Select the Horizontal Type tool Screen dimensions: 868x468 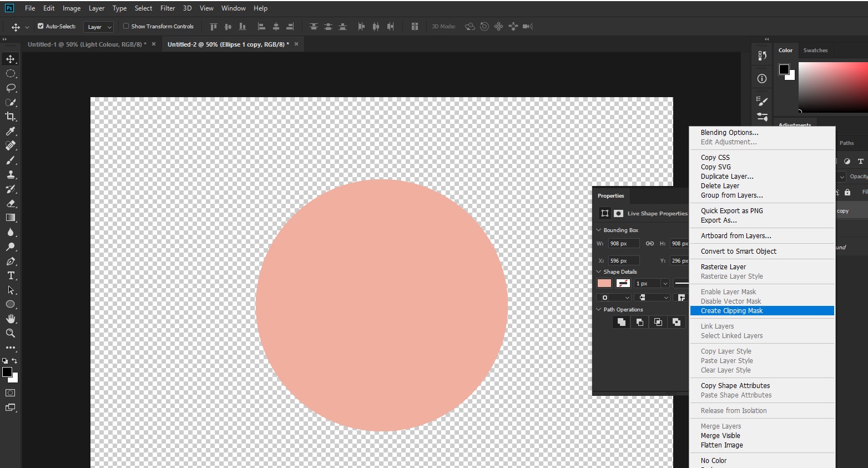click(11, 275)
